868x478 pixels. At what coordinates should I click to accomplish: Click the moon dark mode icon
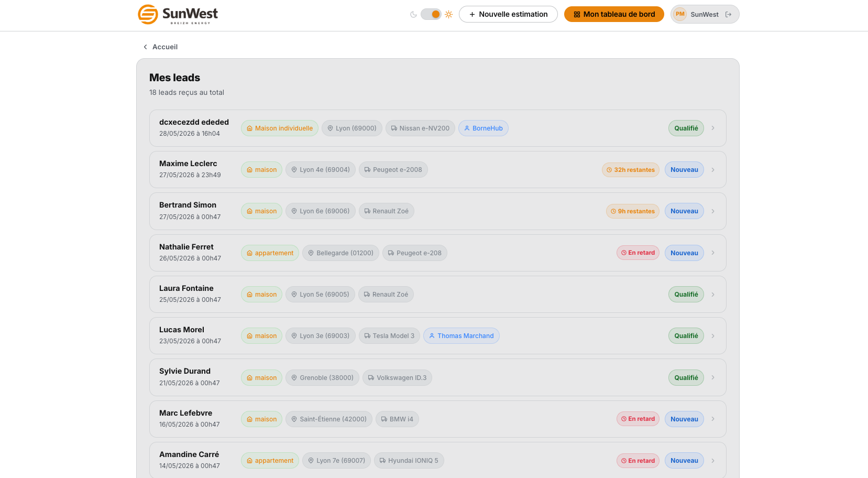click(x=413, y=15)
